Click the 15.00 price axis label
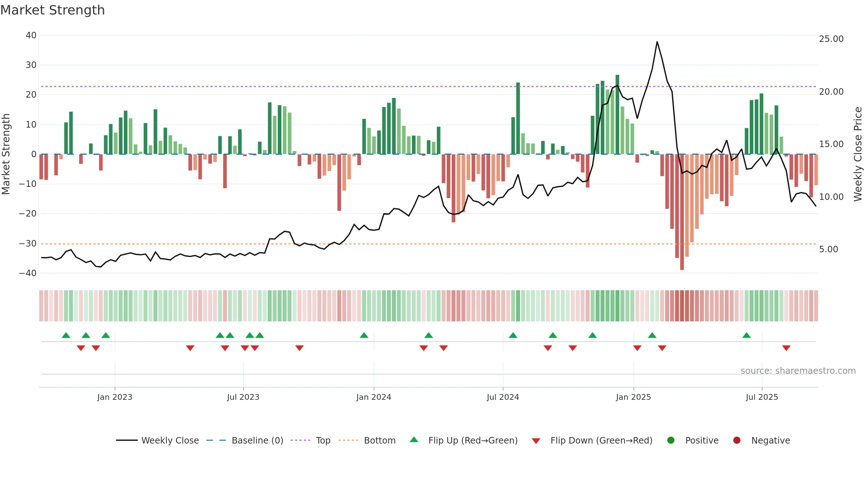Viewport: 868px width, 488px height. click(831, 144)
